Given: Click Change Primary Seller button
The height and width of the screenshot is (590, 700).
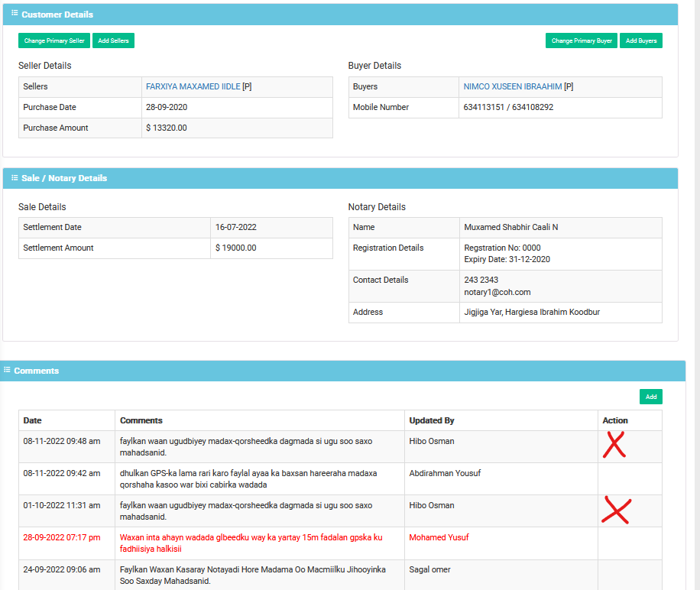Looking at the screenshot, I should pyautogui.click(x=54, y=41).
